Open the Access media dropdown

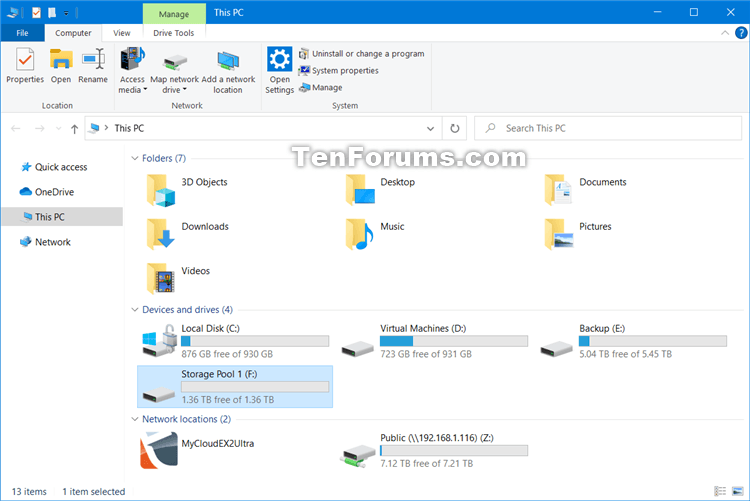132,70
